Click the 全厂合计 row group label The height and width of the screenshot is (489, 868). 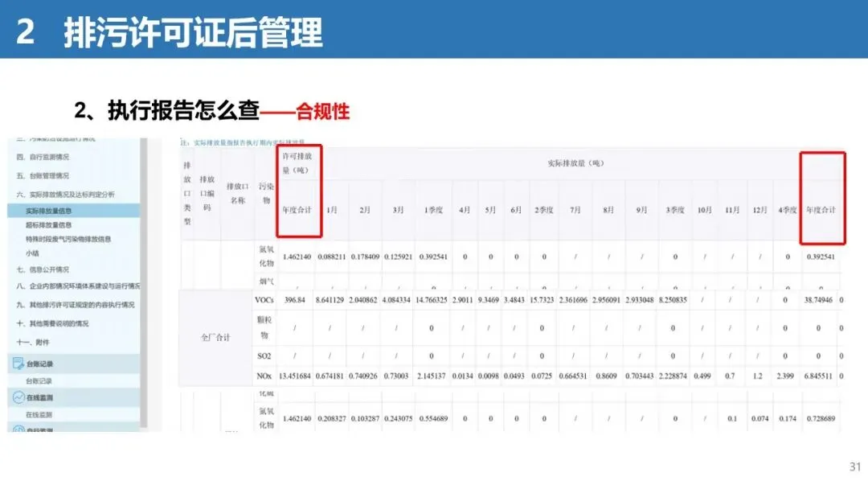point(215,337)
